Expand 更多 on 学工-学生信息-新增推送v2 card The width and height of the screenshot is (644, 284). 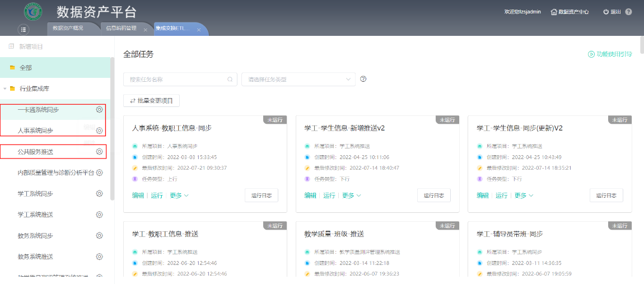(x=352, y=195)
